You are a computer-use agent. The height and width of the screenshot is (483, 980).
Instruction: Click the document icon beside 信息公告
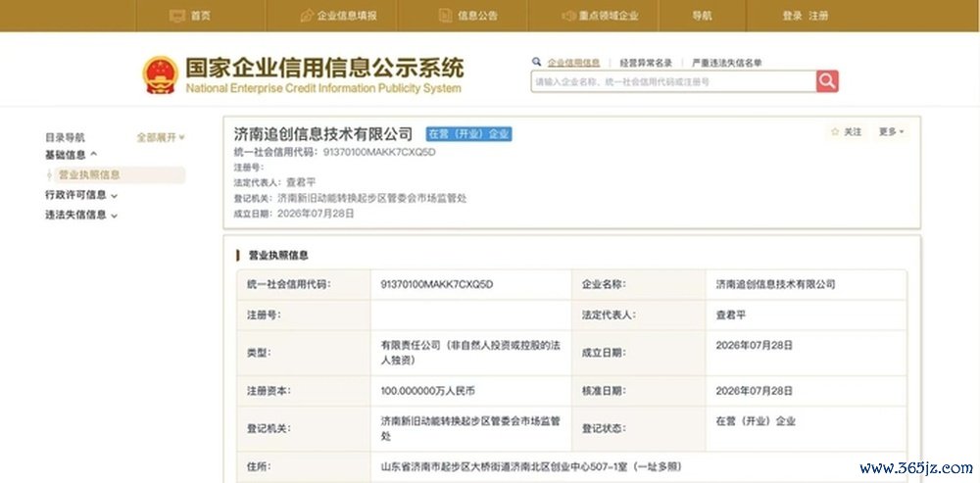point(446,16)
